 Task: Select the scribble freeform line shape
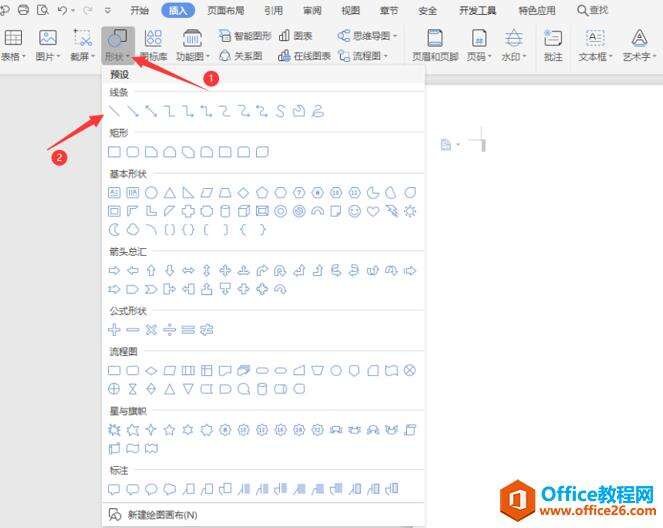[318, 111]
